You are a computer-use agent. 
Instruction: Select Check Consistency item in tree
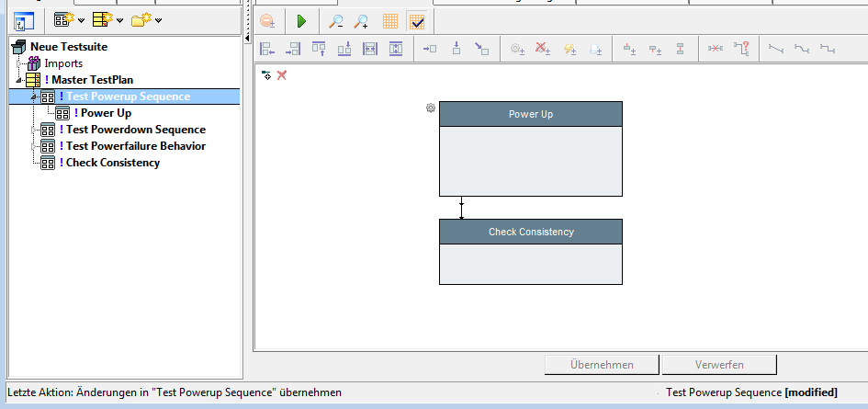pos(112,163)
